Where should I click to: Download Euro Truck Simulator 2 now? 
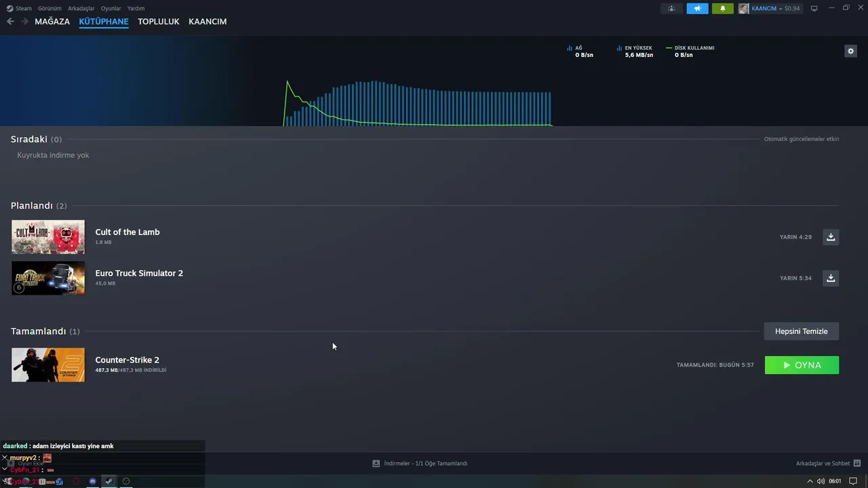(831, 278)
